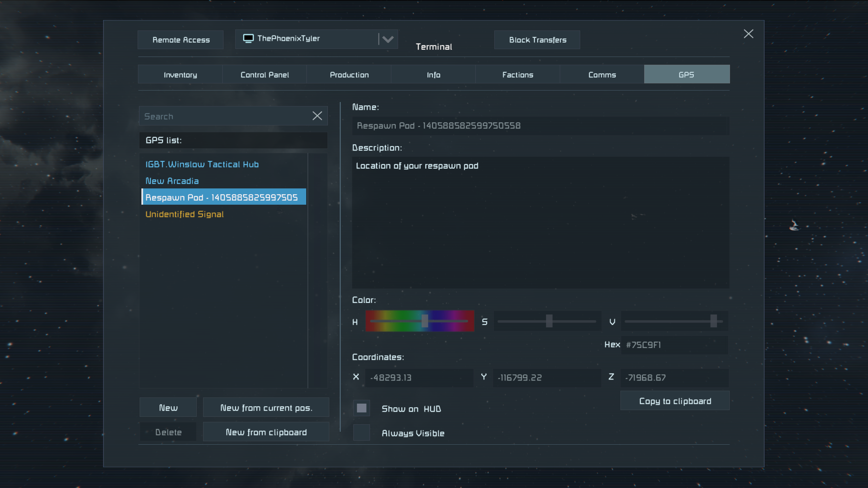This screenshot has height=488, width=868.
Task: Click the Hex color input field
Action: pyautogui.click(x=674, y=345)
